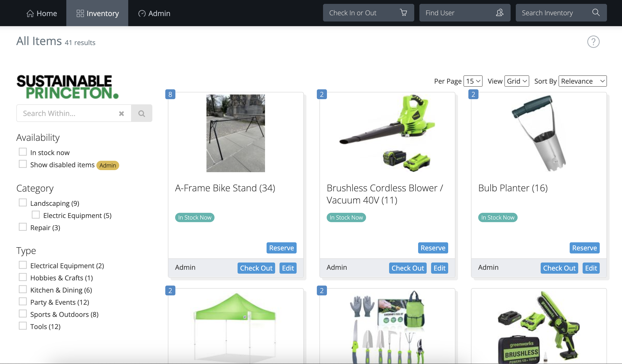The image size is (622, 364).
Task: Clear the Search Within field with X icon
Action: tap(121, 113)
